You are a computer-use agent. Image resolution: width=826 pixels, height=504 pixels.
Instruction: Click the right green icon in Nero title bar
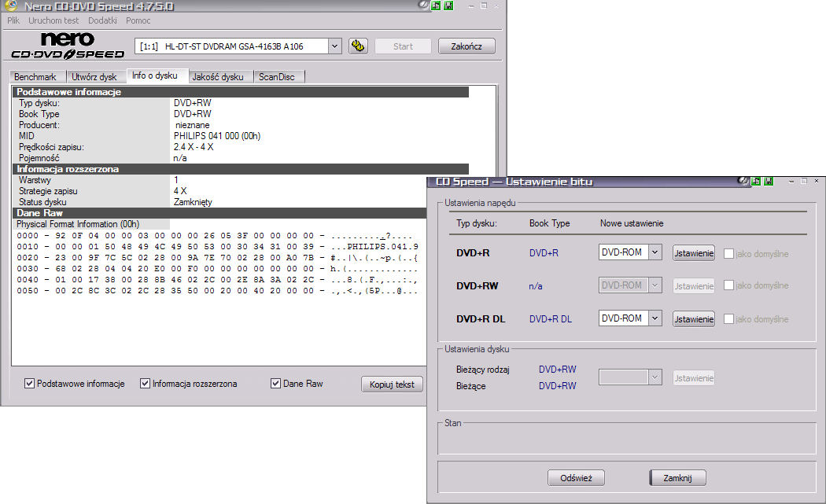coord(448,6)
